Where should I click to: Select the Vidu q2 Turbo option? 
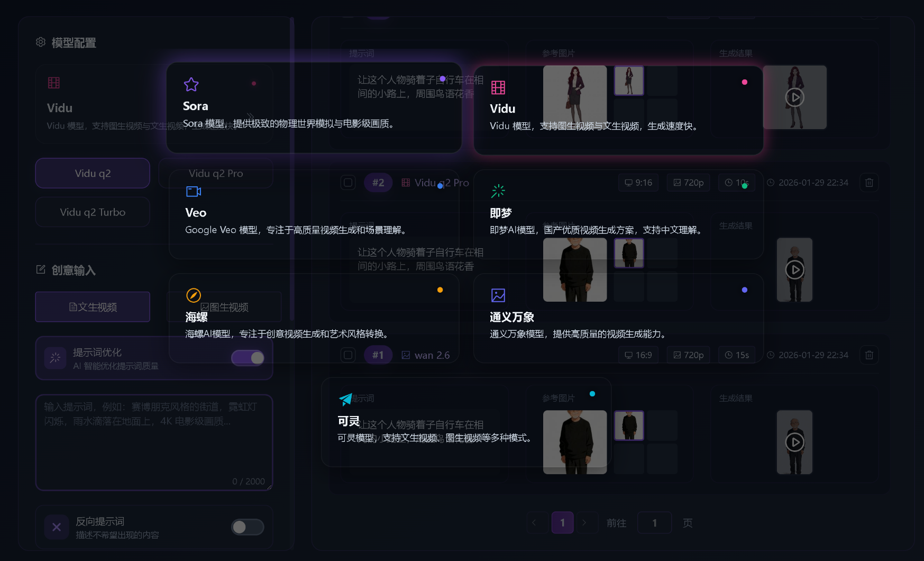[93, 212]
